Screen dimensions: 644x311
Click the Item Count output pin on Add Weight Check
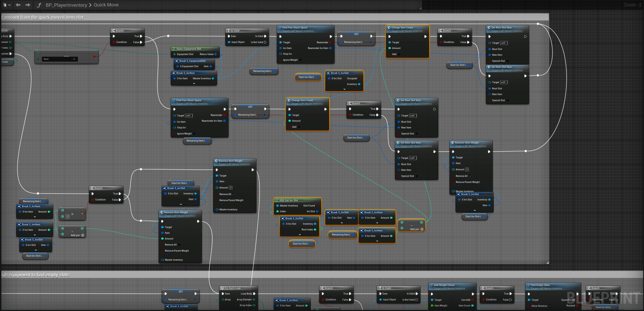pyautogui.click(x=473, y=306)
